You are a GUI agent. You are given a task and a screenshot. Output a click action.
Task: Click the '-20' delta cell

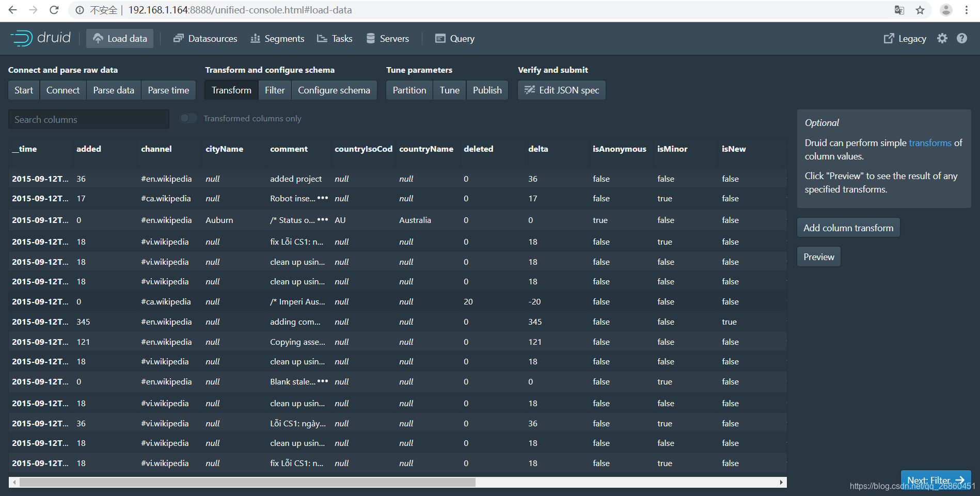[x=534, y=301]
